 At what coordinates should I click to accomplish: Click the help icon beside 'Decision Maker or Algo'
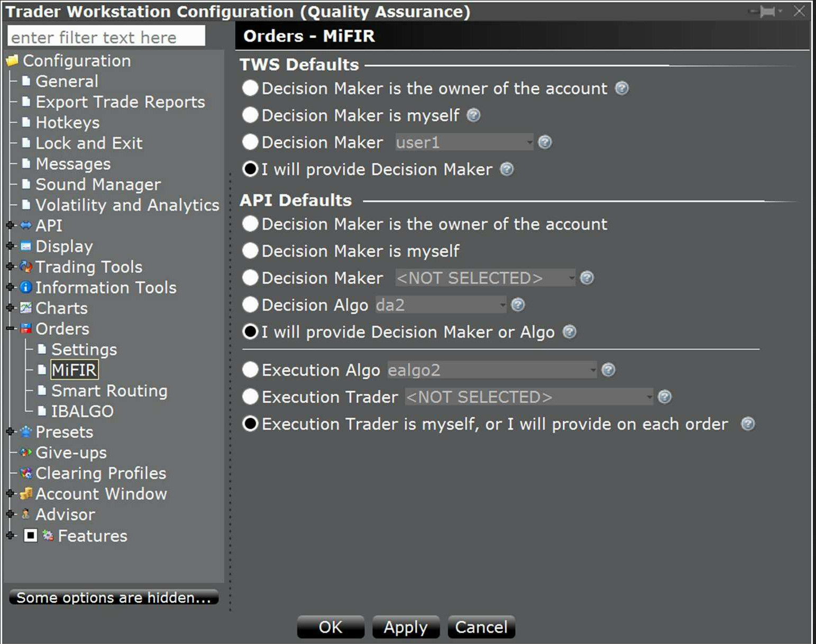click(570, 332)
